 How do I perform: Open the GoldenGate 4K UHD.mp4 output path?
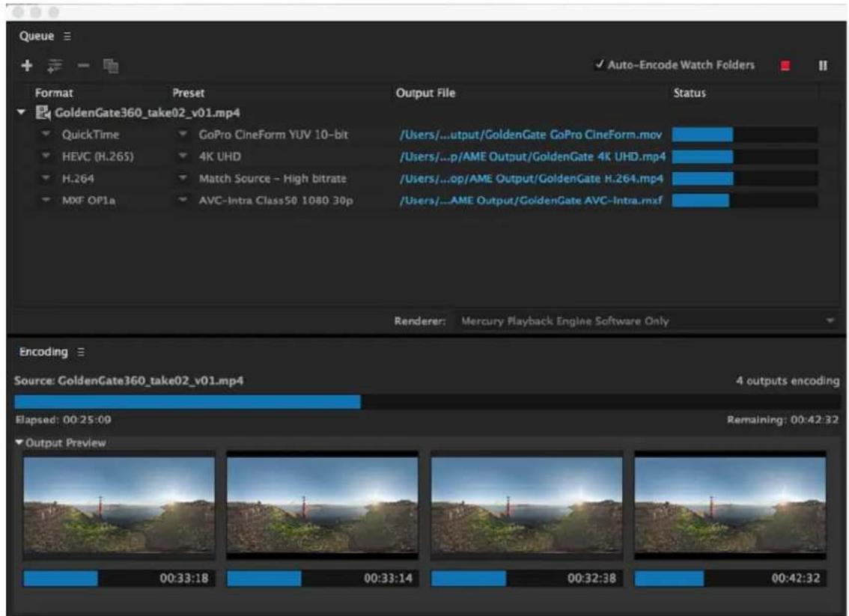pos(532,157)
